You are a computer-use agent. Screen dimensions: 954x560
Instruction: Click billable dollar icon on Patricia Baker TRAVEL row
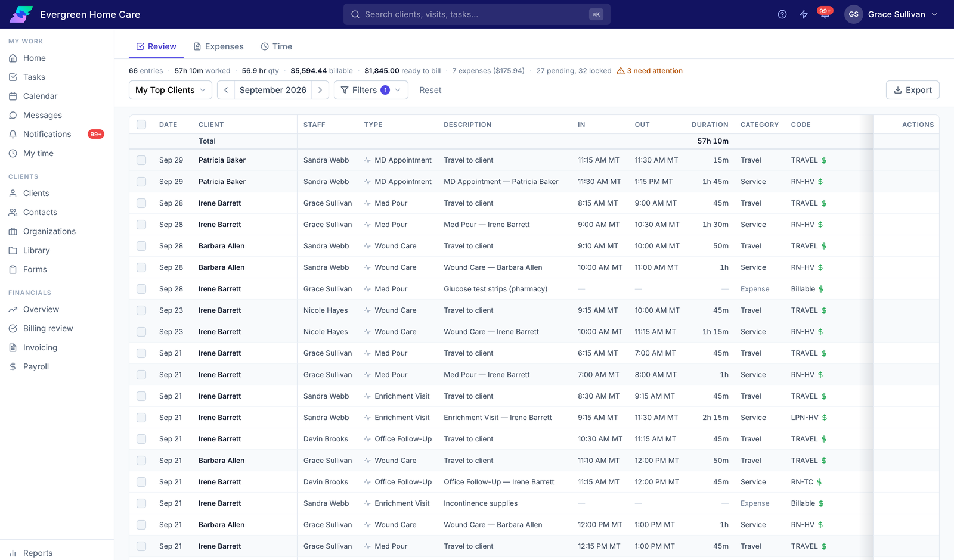824,160
